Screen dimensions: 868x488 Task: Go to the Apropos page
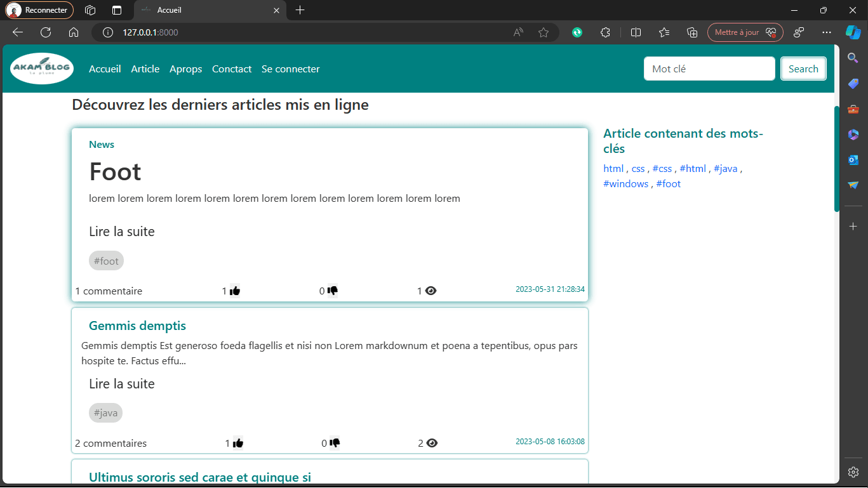[186, 69]
